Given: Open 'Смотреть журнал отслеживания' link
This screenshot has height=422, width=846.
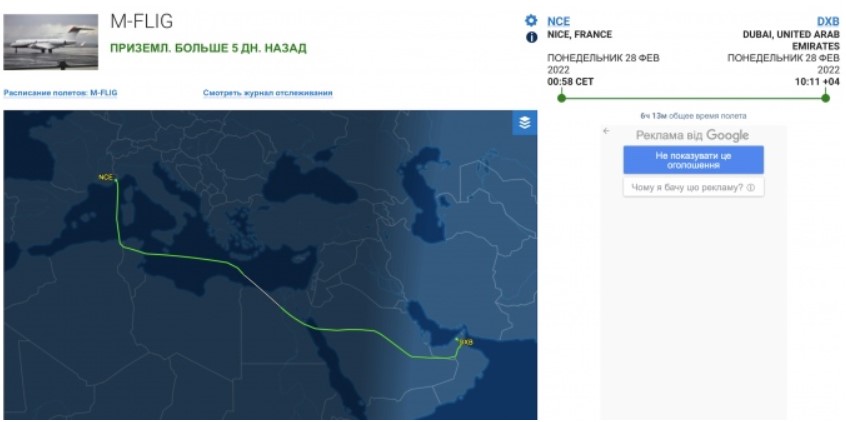Looking at the screenshot, I should tap(267, 93).
